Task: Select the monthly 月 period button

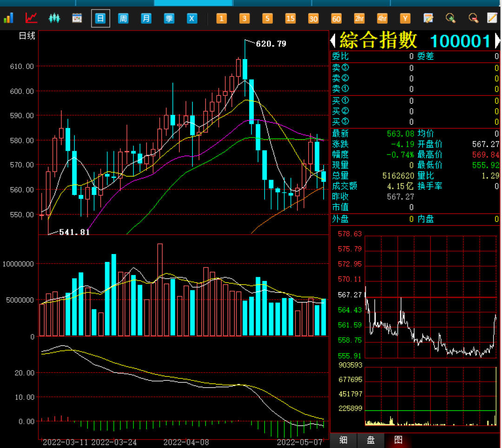Action: pyautogui.click(x=146, y=18)
